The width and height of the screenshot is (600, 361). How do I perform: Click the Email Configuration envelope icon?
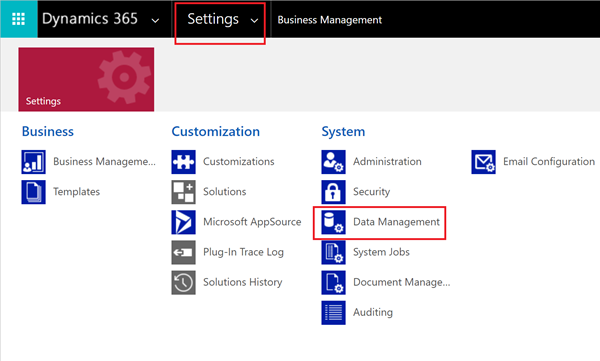pos(483,162)
